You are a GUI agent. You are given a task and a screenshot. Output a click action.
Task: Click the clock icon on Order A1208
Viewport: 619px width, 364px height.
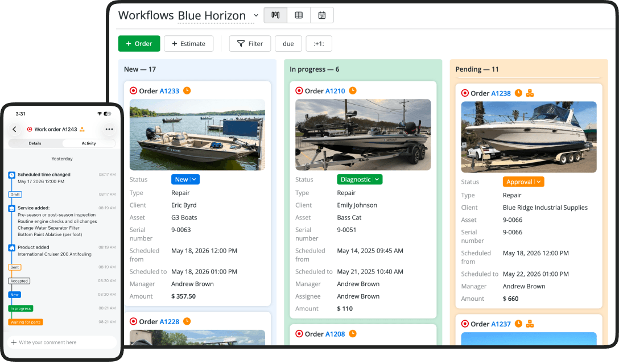[x=353, y=334]
